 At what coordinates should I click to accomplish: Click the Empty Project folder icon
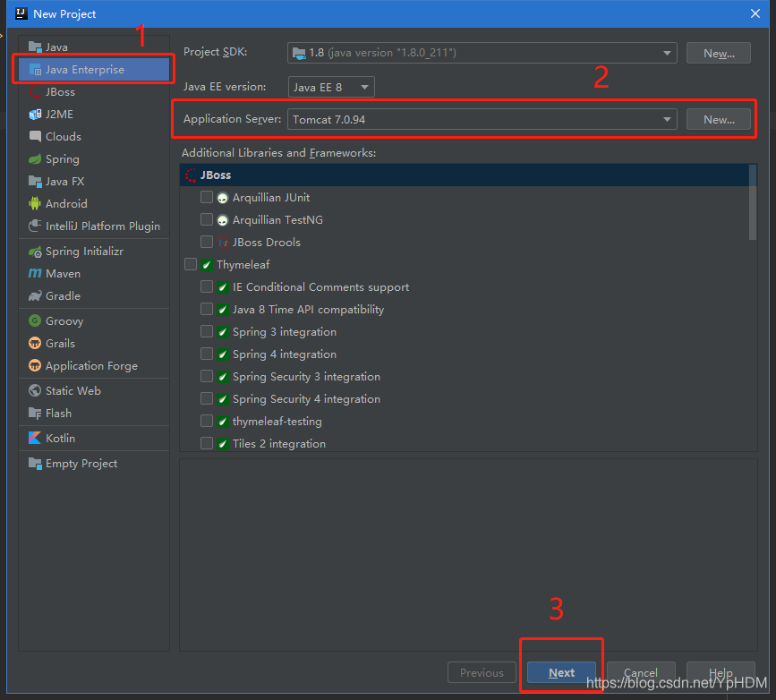35,464
